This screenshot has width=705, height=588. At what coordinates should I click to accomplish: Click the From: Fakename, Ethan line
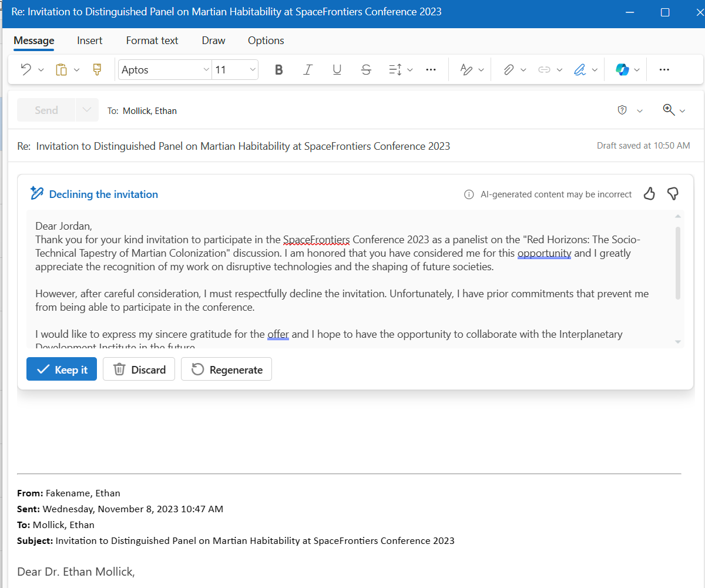pos(69,493)
